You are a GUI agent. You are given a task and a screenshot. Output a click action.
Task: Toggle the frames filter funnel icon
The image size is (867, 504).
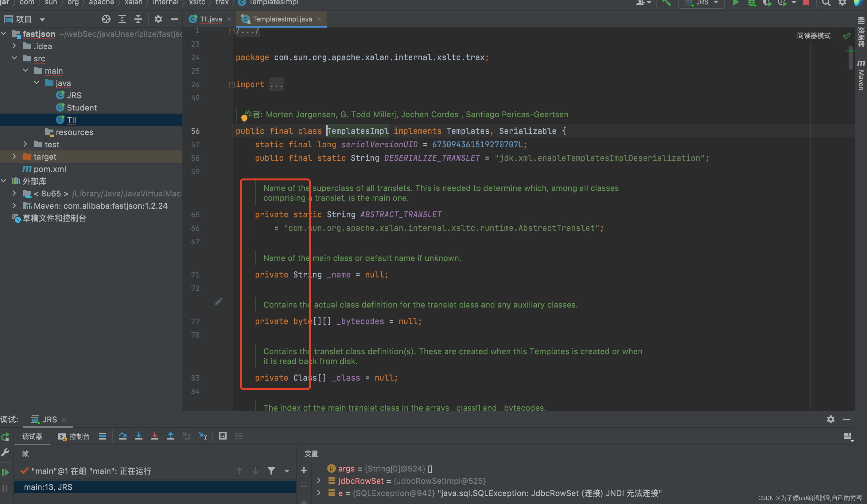coord(271,471)
